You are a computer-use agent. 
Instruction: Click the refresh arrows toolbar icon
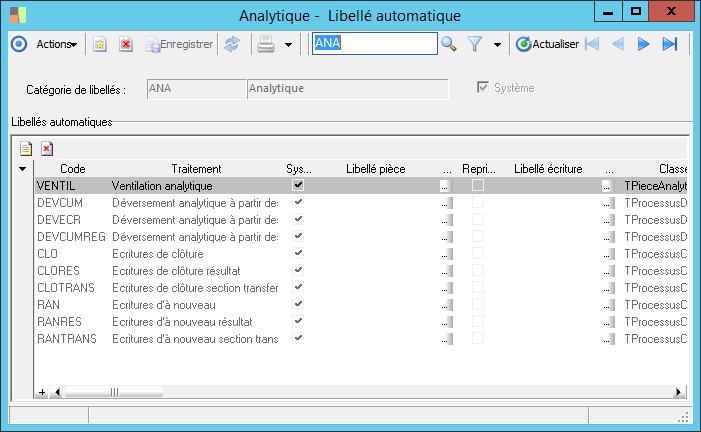[x=232, y=44]
